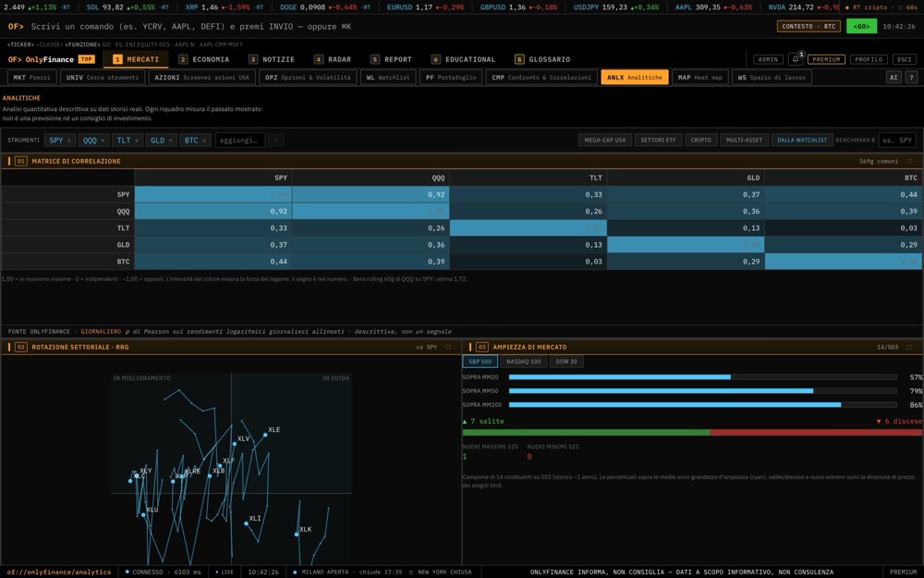Open the NOTIZIE main tab
The width and height of the screenshot is (924, 578).
pyautogui.click(x=272, y=59)
